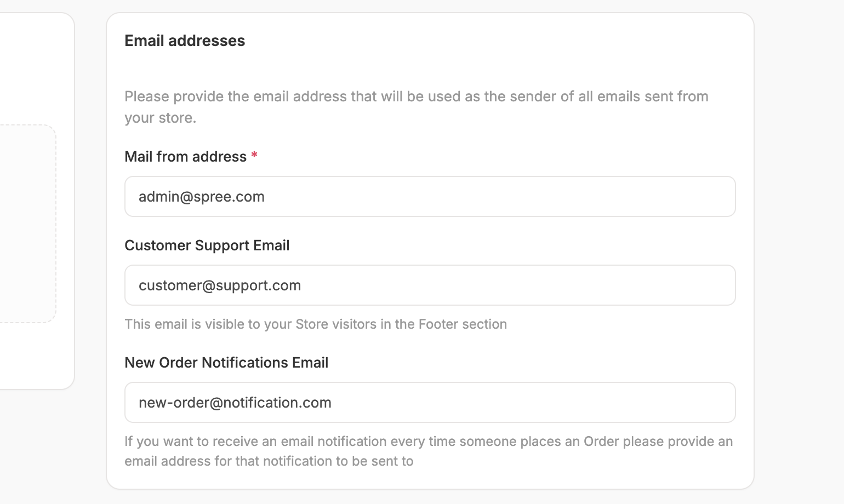Click the Customer Support Email label
This screenshot has height=504, width=844.
(207, 245)
